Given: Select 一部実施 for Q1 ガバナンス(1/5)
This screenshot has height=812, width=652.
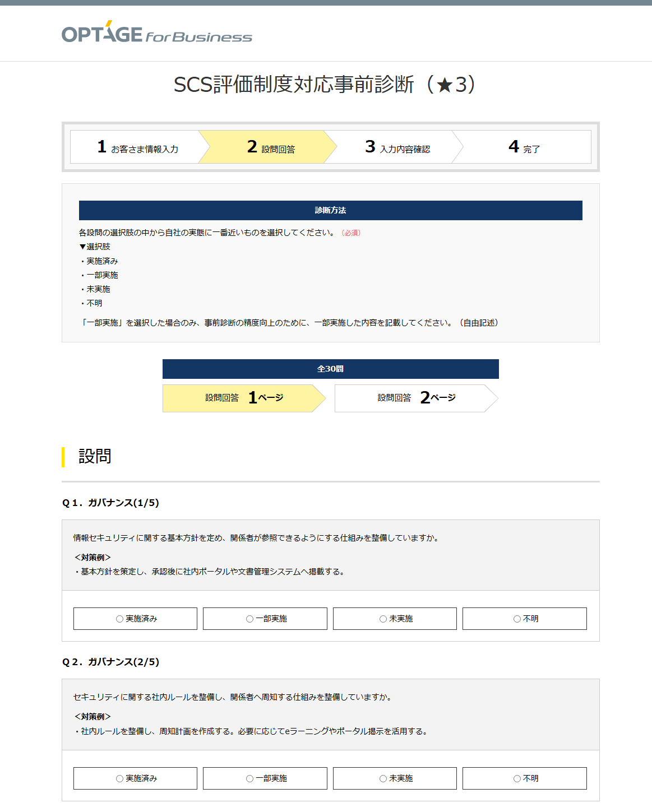Looking at the screenshot, I should pyautogui.click(x=265, y=619).
